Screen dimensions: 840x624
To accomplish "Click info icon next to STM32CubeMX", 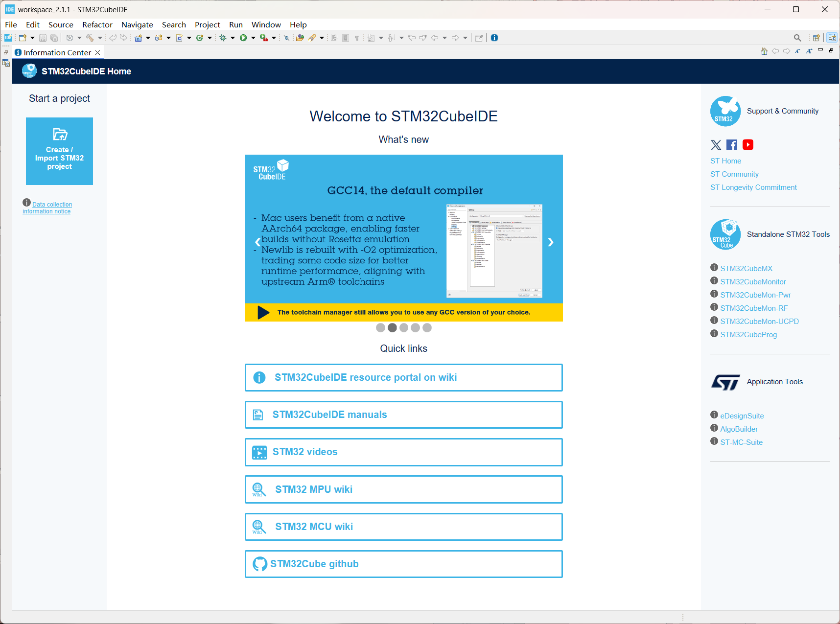I will click(x=714, y=267).
